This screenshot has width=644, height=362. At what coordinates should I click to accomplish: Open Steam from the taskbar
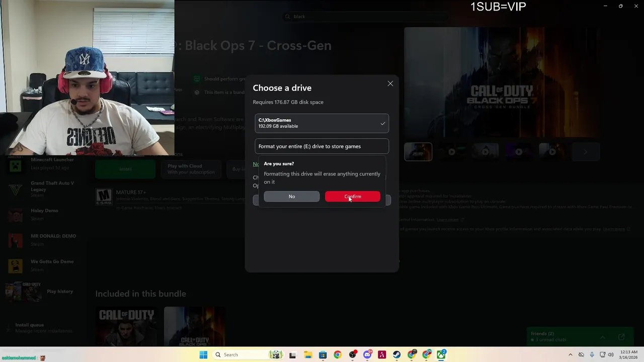pos(397,355)
